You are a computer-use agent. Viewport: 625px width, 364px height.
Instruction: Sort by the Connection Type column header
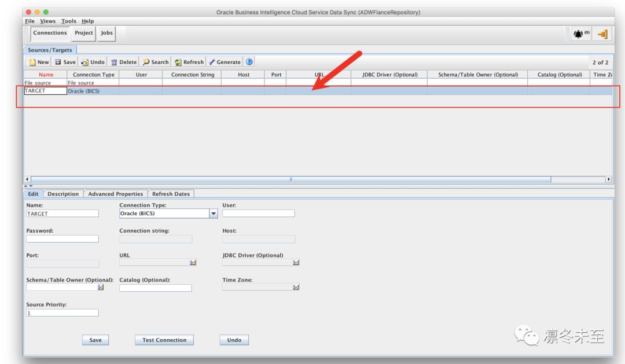(x=93, y=75)
